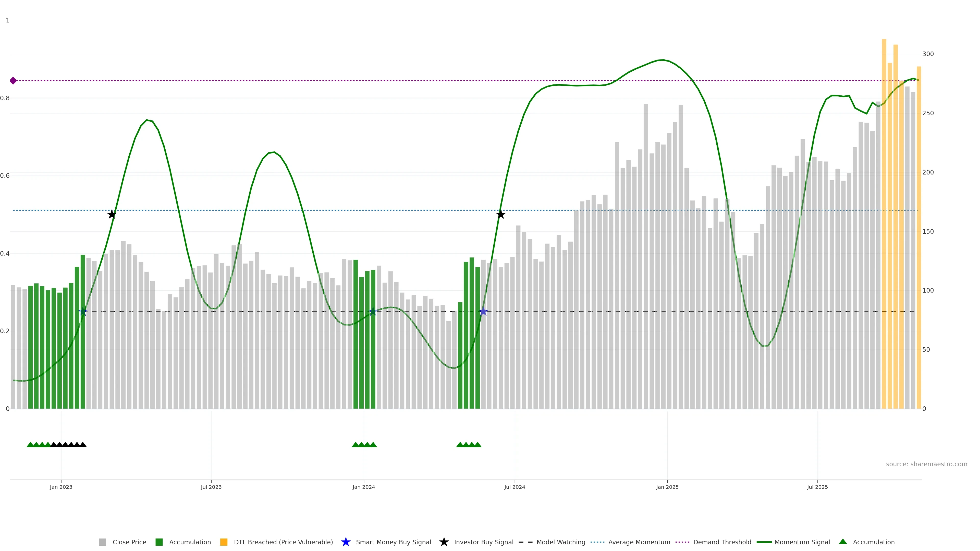980x551 pixels.
Task: Click the Momentum Signal legend label
Action: (x=802, y=542)
